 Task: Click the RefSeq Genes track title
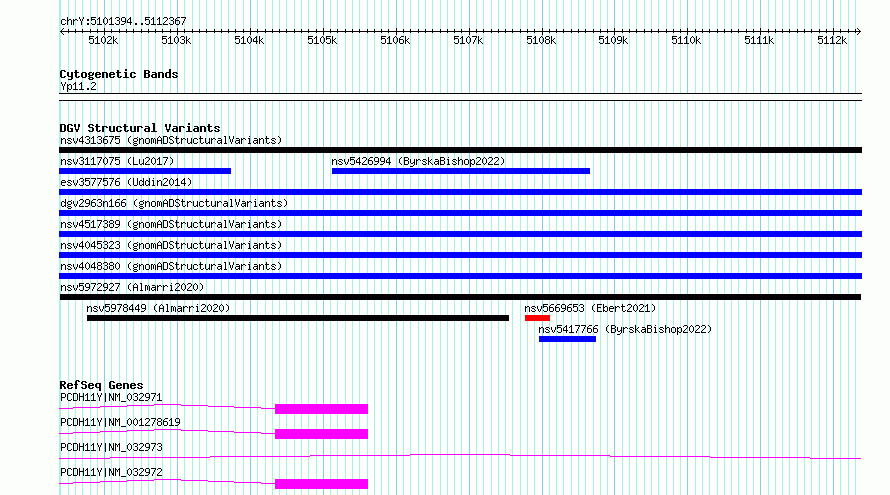coord(101,385)
